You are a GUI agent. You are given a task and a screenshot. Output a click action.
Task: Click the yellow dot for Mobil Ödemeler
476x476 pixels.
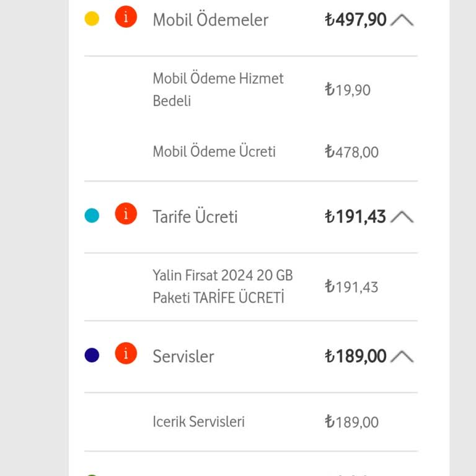pos(92,19)
